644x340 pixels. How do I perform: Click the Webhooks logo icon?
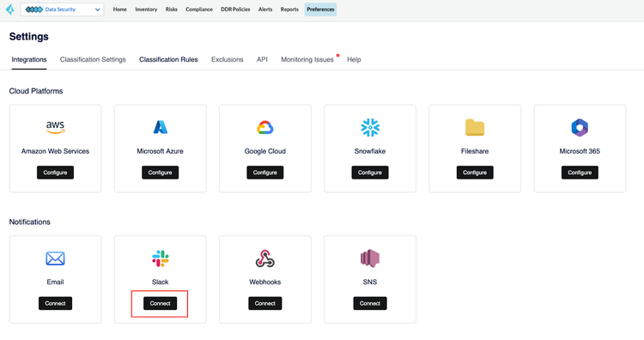coord(265,258)
